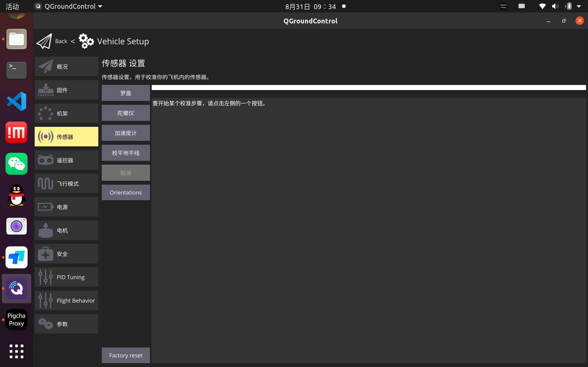The width and height of the screenshot is (588, 367).
Task: Open the Firmware (固件) download icon
Action: click(x=45, y=90)
